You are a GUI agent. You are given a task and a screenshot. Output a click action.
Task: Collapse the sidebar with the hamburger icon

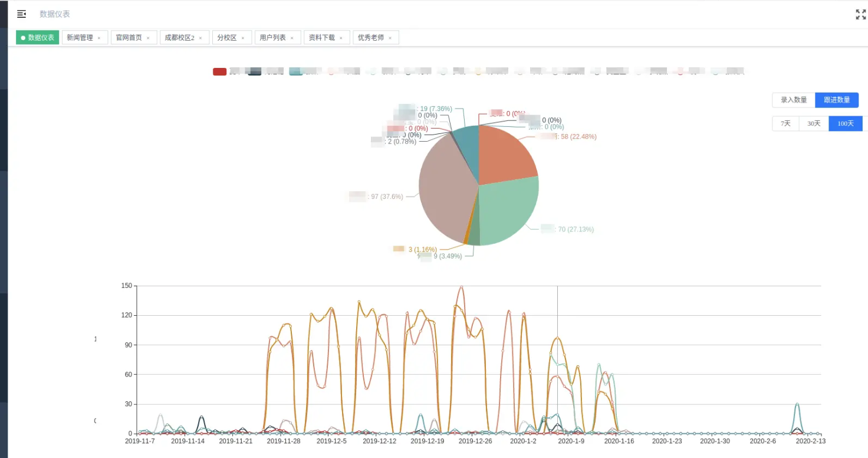tap(22, 14)
